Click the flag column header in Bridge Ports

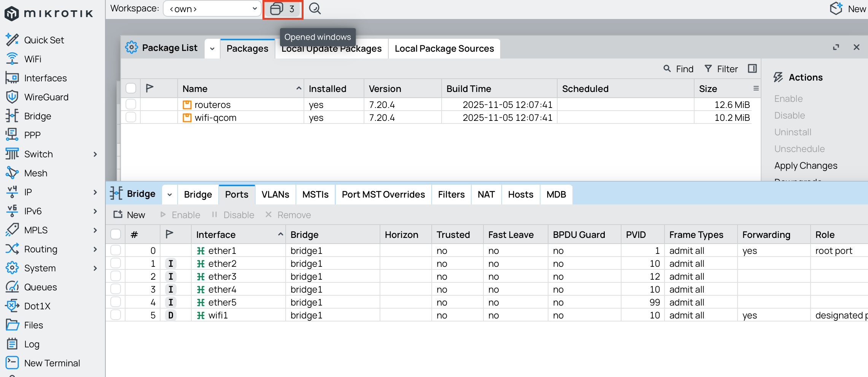pos(170,234)
